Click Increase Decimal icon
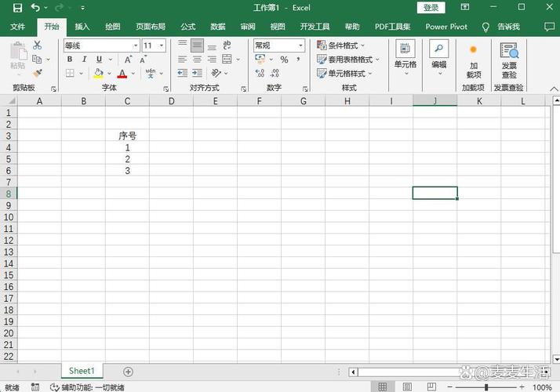The width and height of the screenshot is (560, 392). [x=260, y=73]
